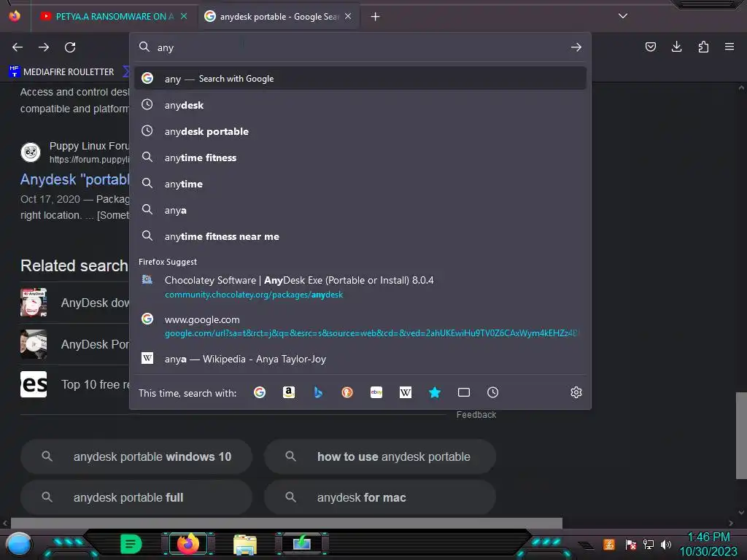Click the go arrow in the address bar
The width and height of the screenshot is (747, 560).
pos(576,47)
